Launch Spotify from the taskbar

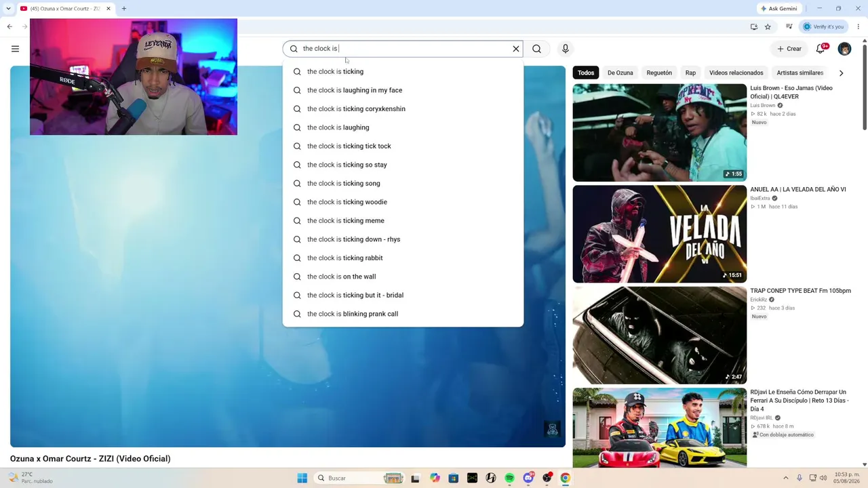tap(510, 478)
